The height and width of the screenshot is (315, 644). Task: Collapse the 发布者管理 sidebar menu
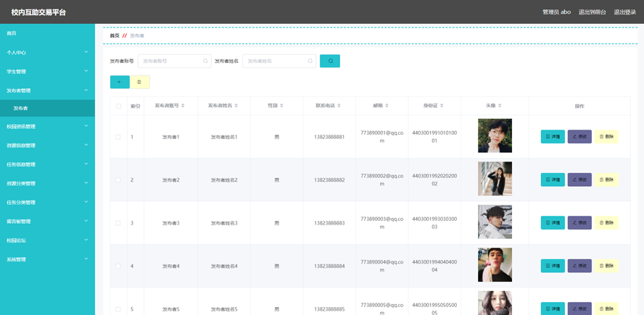[47, 91]
